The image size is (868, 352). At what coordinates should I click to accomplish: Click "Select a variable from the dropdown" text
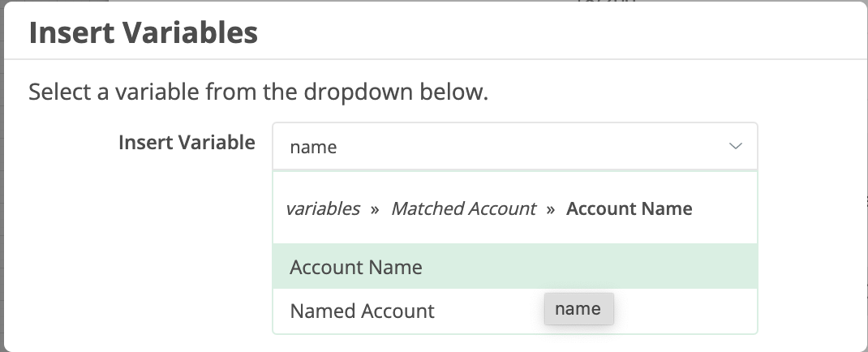coord(258,92)
